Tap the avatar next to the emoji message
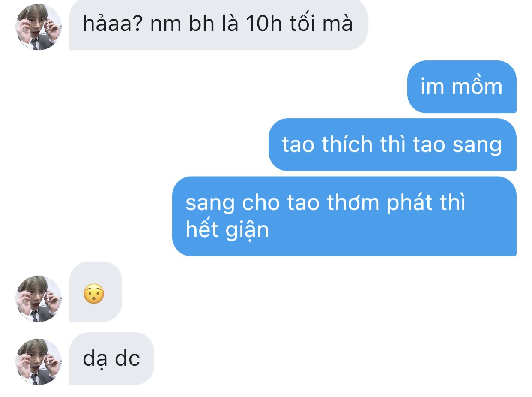This screenshot has height=397, width=532. tap(39, 298)
